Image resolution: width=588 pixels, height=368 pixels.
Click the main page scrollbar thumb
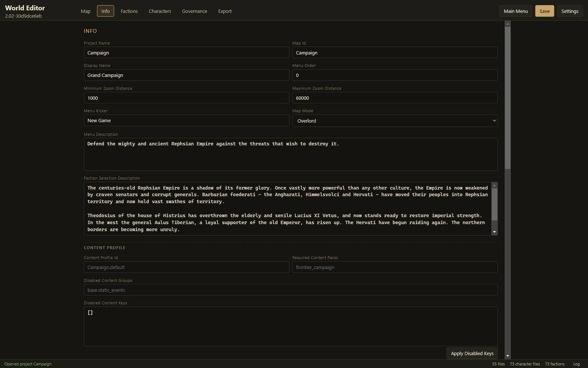coord(508,98)
